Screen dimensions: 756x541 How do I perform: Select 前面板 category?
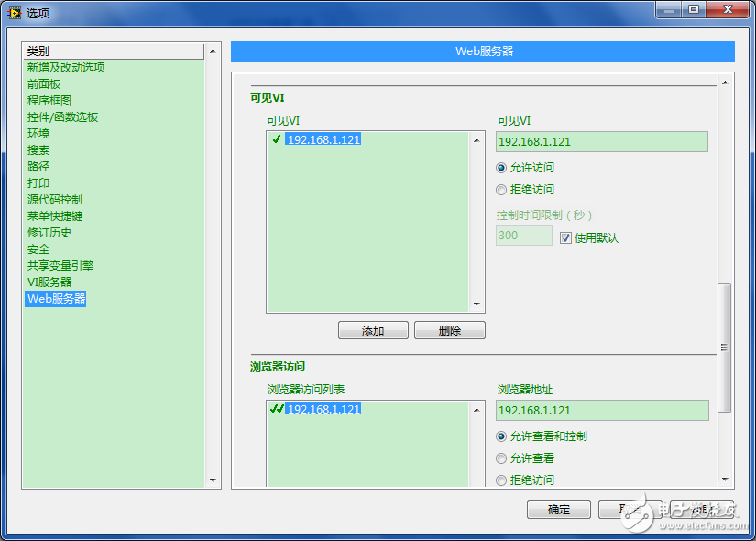coord(44,84)
